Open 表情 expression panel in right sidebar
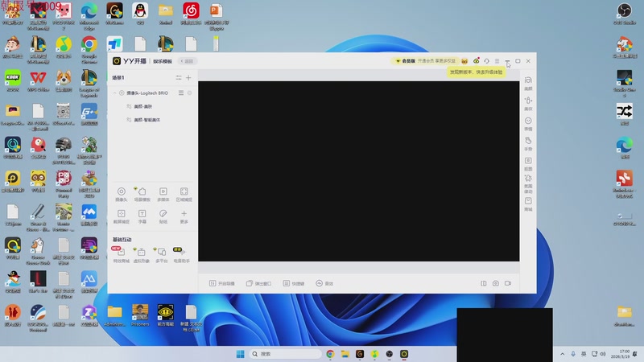This screenshot has height=362, width=644. pyautogui.click(x=528, y=124)
